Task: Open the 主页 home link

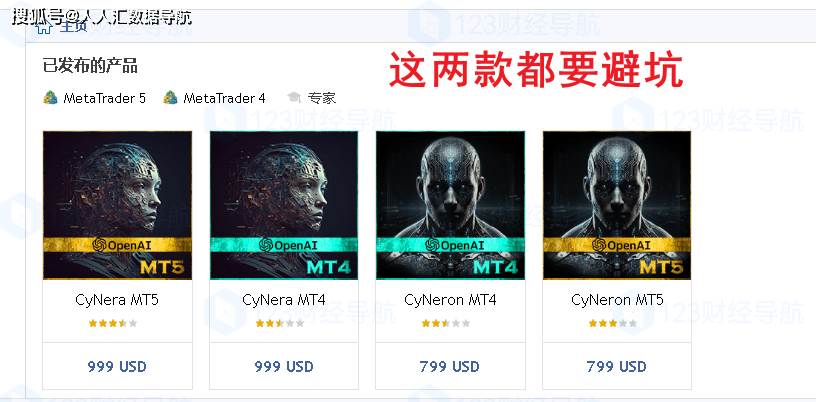Action: (73, 27)
